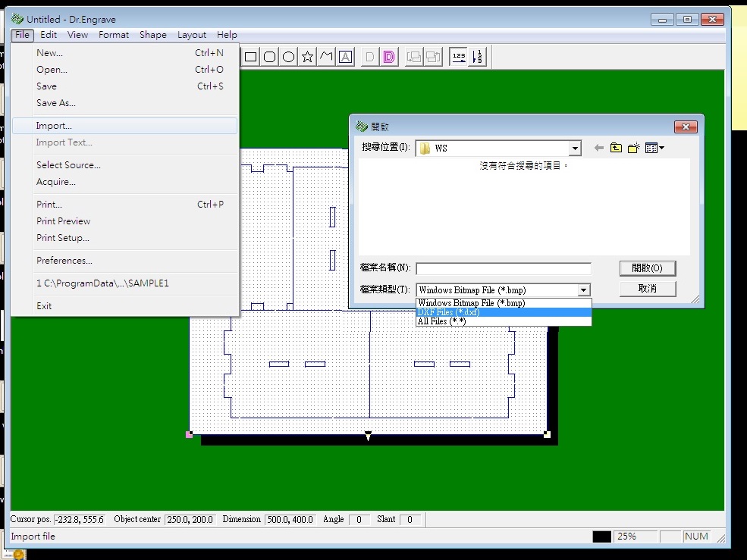
Task: Click the Cursor pos. value -232.8, 555.6
Action: (x=80, y=520)
